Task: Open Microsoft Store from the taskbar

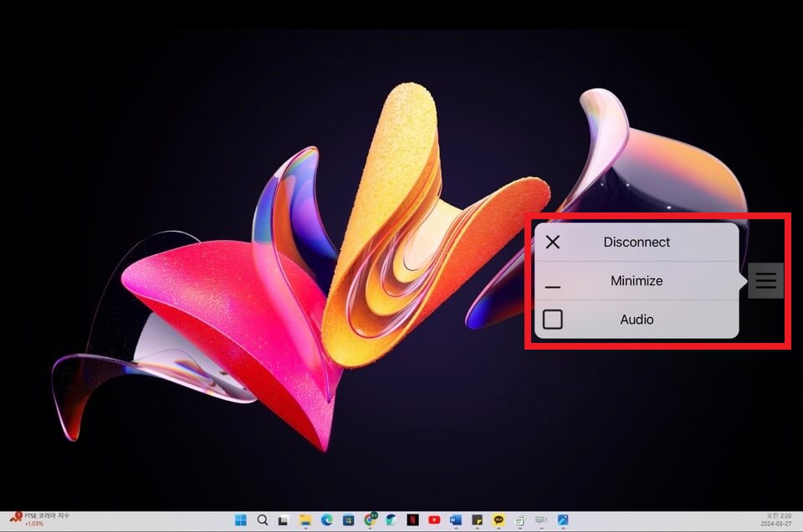Action: pyautogui.click(x=348, y=520)
